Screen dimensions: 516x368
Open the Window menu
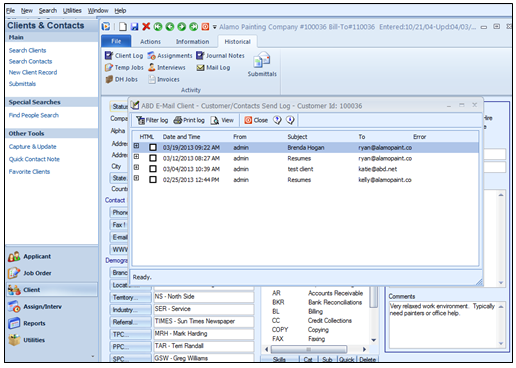click(98, 11)
